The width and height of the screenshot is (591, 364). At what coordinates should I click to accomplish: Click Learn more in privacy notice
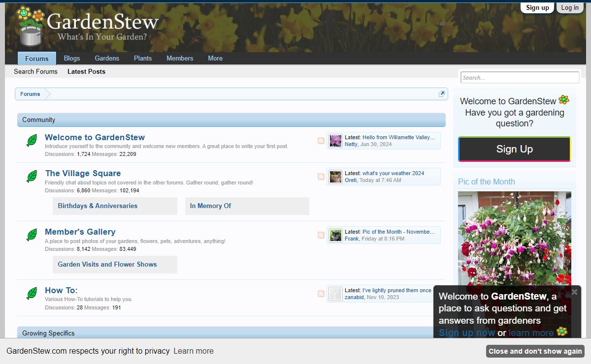194,351
